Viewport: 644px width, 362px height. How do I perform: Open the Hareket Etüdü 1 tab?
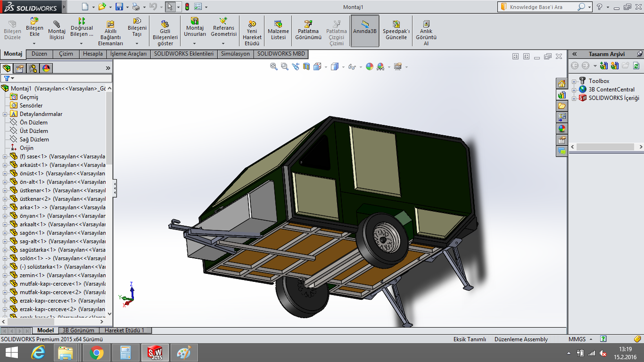tap(124, 330)
